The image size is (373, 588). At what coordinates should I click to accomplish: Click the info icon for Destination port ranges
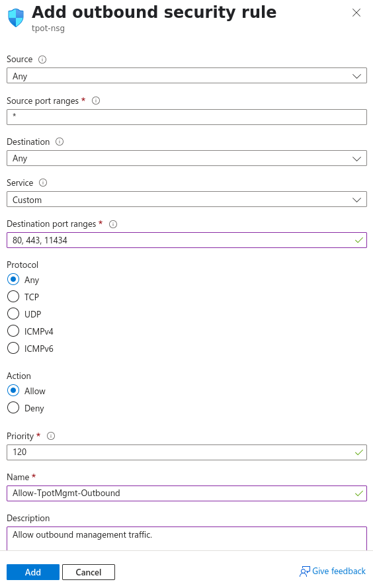113,224
